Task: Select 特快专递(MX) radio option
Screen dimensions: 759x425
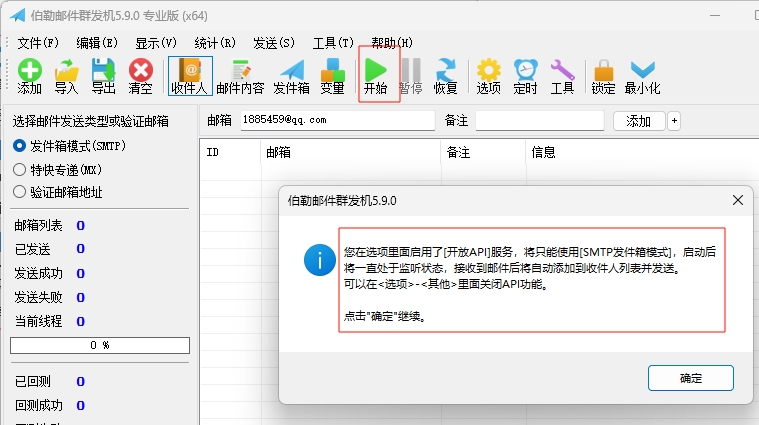Action: pyautogui.click(x=19, y=169)
